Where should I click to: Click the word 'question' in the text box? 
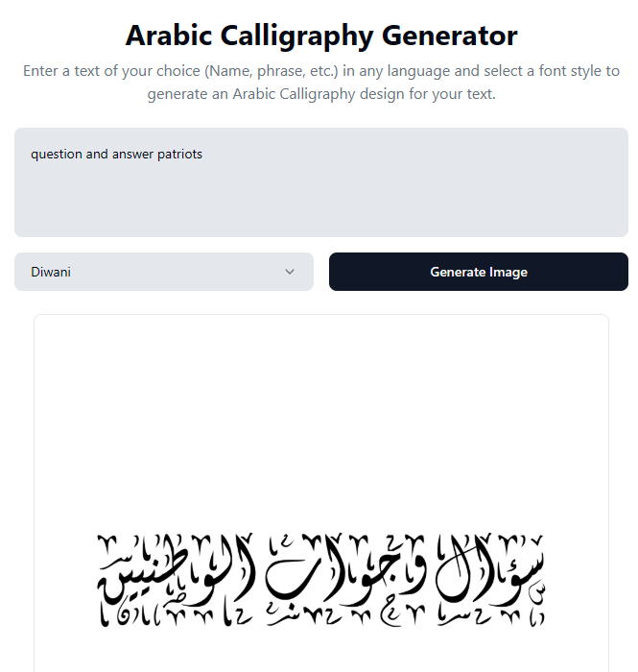point(56,154)
